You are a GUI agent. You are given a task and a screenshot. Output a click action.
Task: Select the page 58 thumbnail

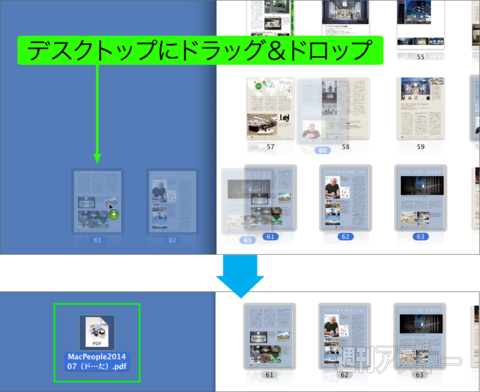pyautogui.click(x=346, y=108)
